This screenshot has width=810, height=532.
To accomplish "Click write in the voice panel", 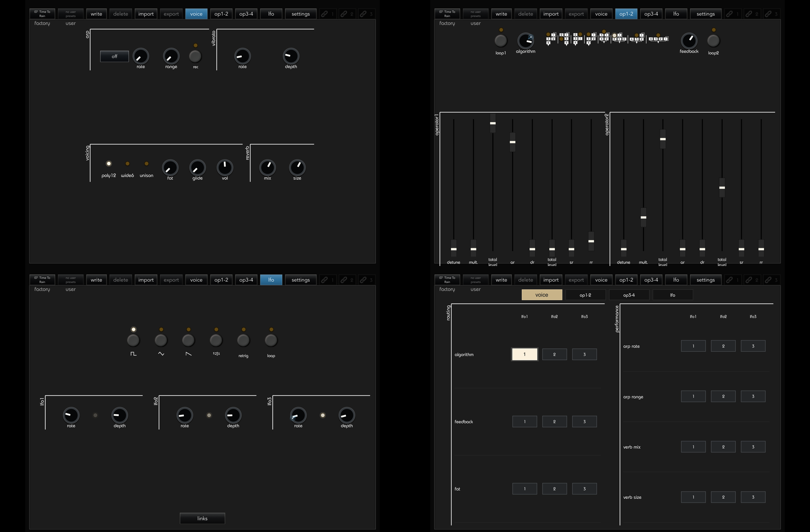I will [96, 14].
